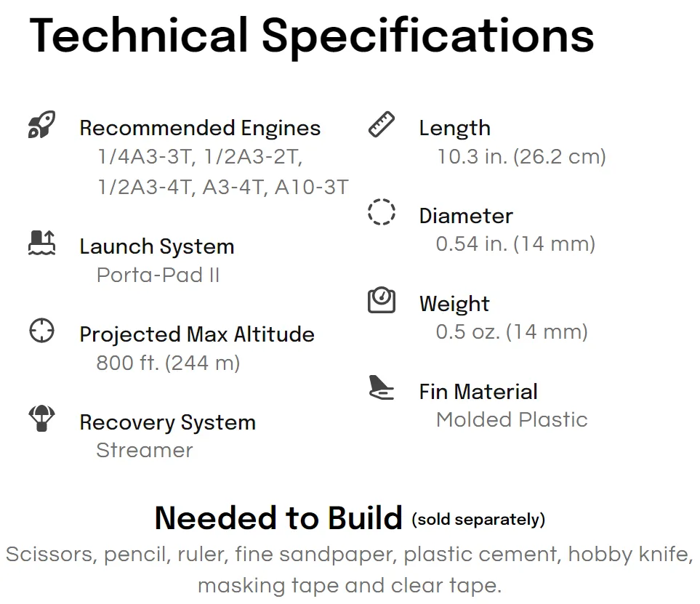Select the engine list starting 1/4A3-3T
This screenshot has width=700, height=604.
coord(222,172)
